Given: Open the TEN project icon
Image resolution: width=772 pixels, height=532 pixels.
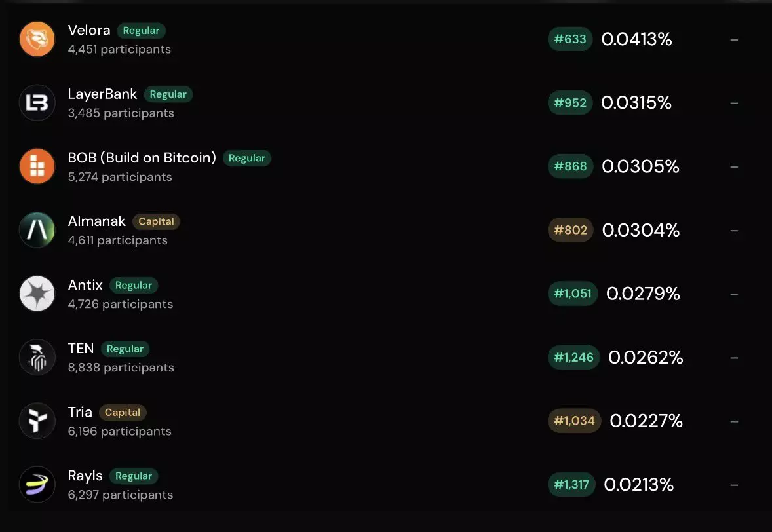Looking at the screenshot, I should [x=37, y=357].
